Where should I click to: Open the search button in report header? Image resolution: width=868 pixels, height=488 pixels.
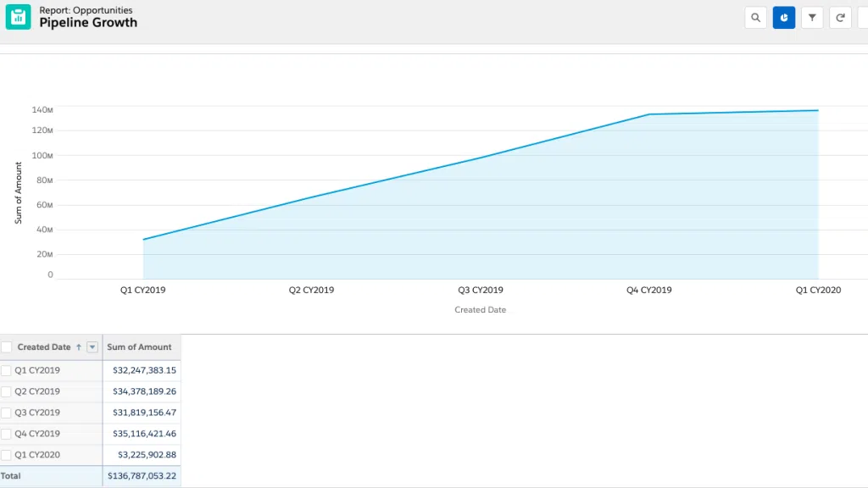point(755,18)
